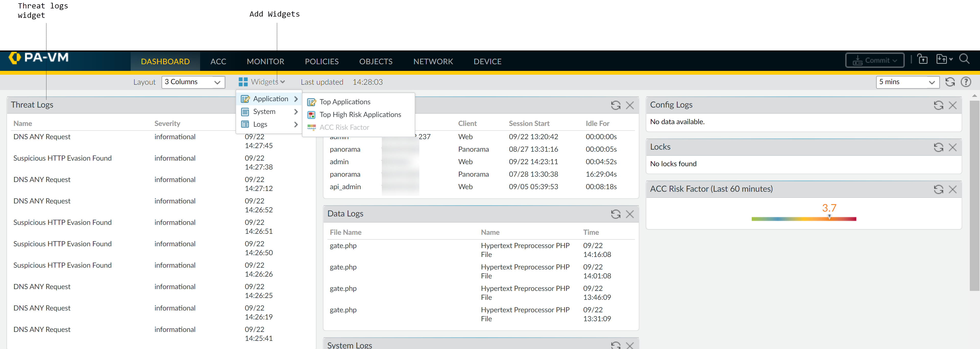Remove the Data Logs widget
The width and height of the screenshot is (980, 349).
tap(630, 214)
